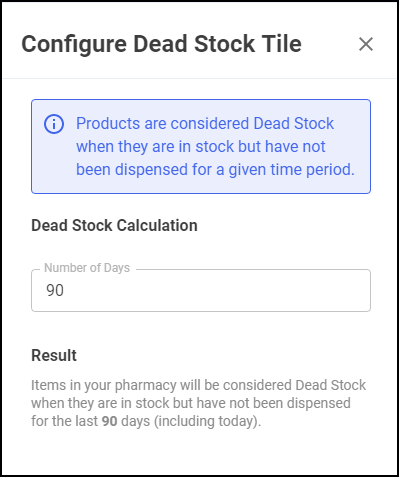Click the bold 90 in the Result text
The height and width of the screenshot is (477, 399).
pyautogui.click(x=109, y=421)
